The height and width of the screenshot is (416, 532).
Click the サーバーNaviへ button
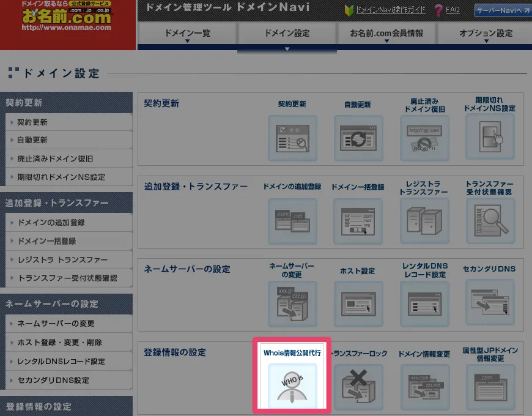click(503, 10)
